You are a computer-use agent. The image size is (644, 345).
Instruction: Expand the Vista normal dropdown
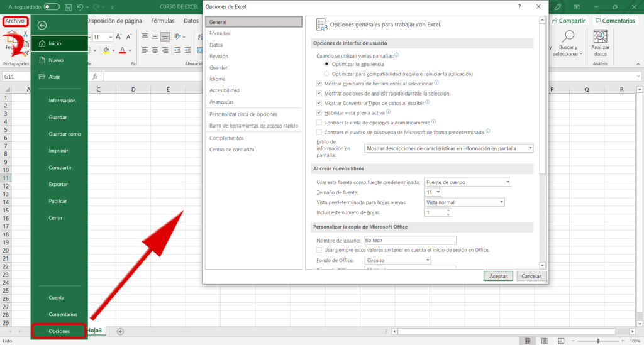coord(464,202)
